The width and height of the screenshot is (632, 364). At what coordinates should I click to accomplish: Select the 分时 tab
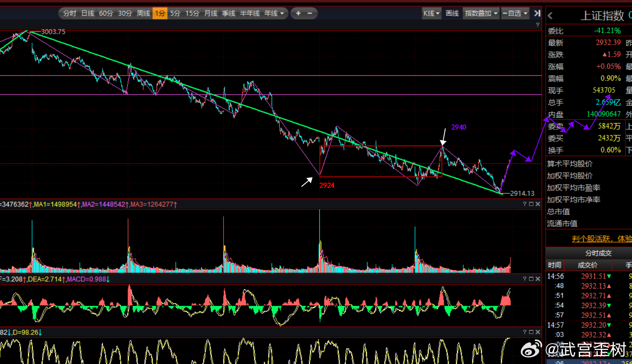(69, 13)
